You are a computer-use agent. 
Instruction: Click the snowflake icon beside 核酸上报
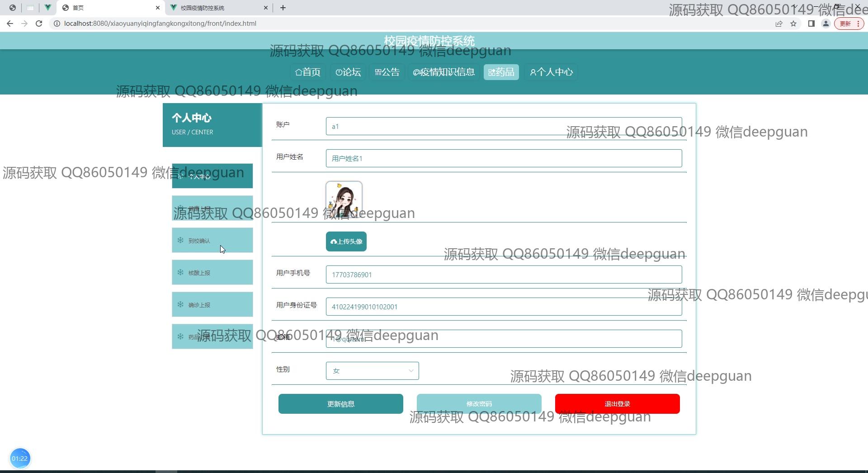point(180,272)
